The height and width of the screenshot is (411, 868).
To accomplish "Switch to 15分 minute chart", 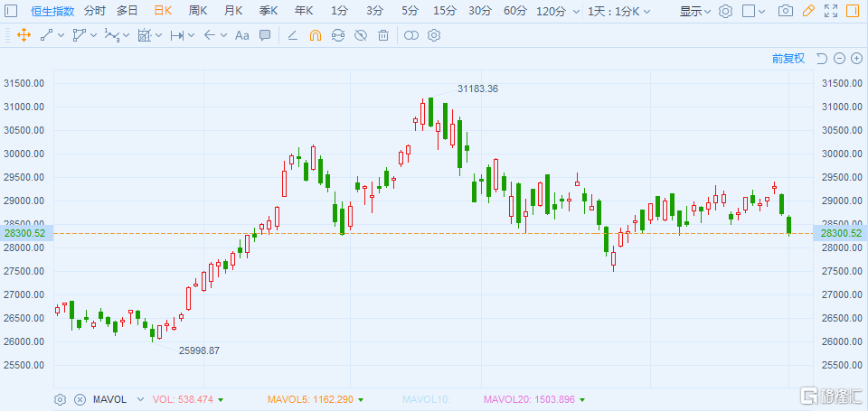I will 445,11.
